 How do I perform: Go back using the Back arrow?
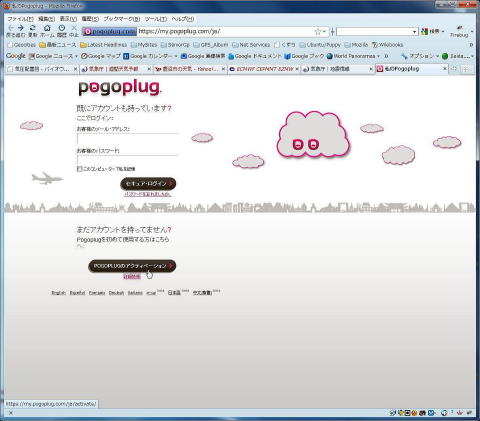point(11,28)
